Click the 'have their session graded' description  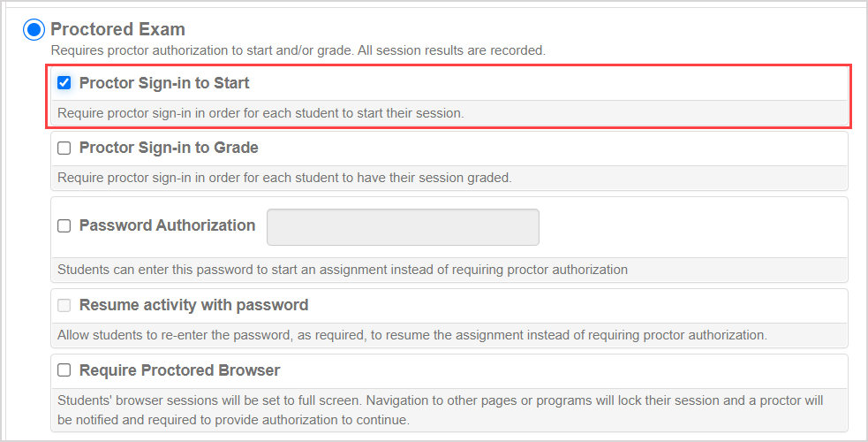click(x=284, y=178)
